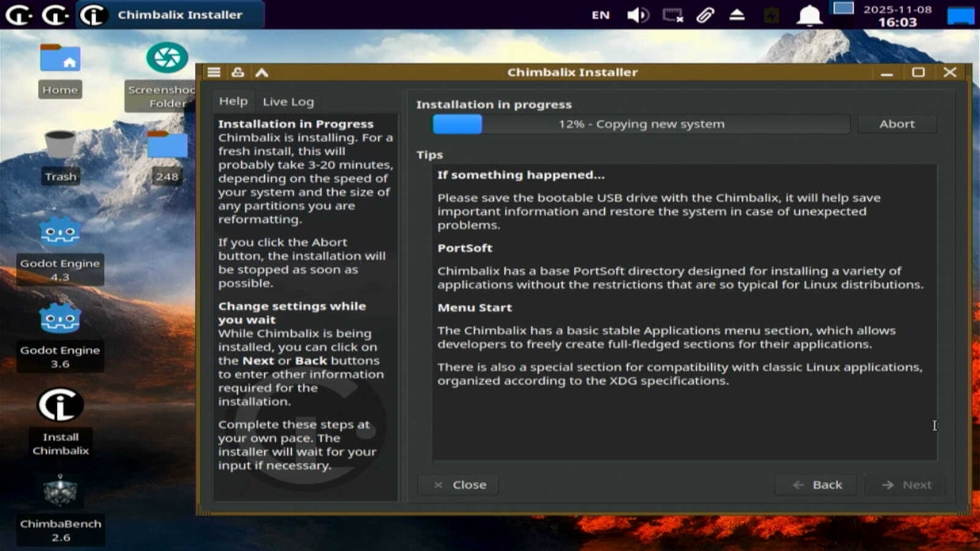Select the Chimbalix Installer taskbar entry

click(170, 15)
